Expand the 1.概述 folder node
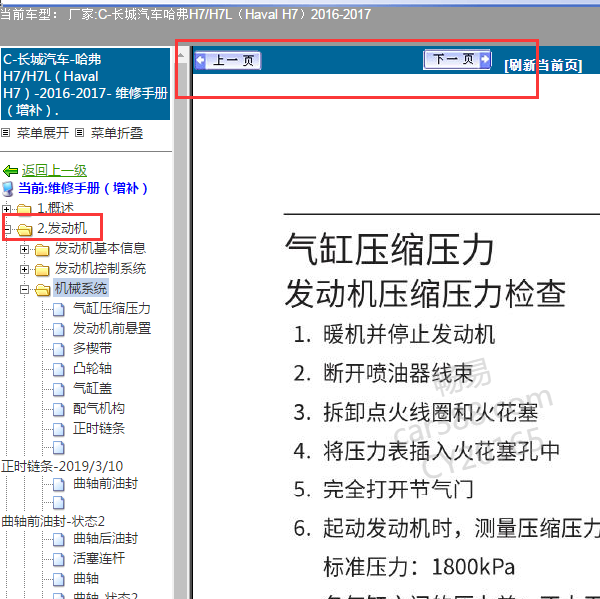Viewport: 600px width, 599px height. coord(6,209)
